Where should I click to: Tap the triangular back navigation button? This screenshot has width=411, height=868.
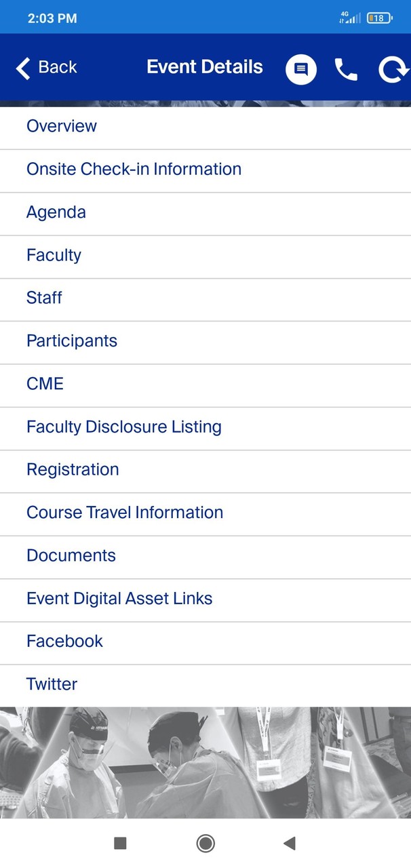(x=290, y=843)
